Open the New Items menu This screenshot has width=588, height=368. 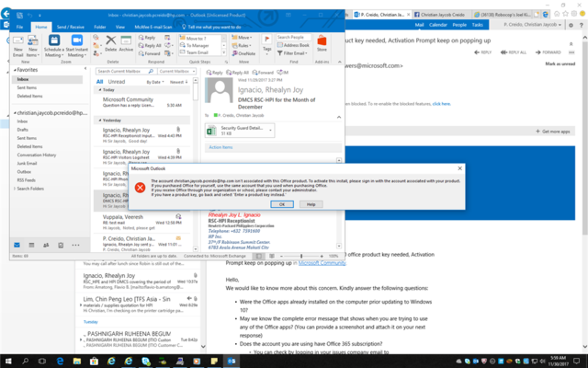tap(33, 46)
